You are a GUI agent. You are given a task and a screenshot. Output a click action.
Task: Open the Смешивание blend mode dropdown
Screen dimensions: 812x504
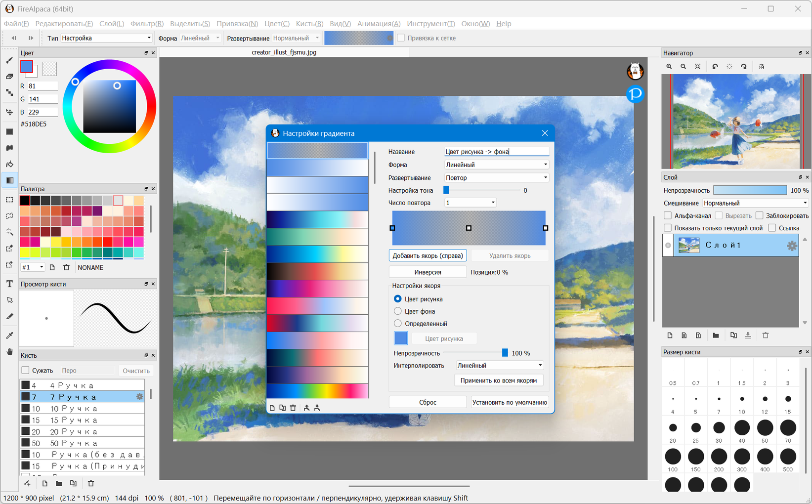[755, 203]
